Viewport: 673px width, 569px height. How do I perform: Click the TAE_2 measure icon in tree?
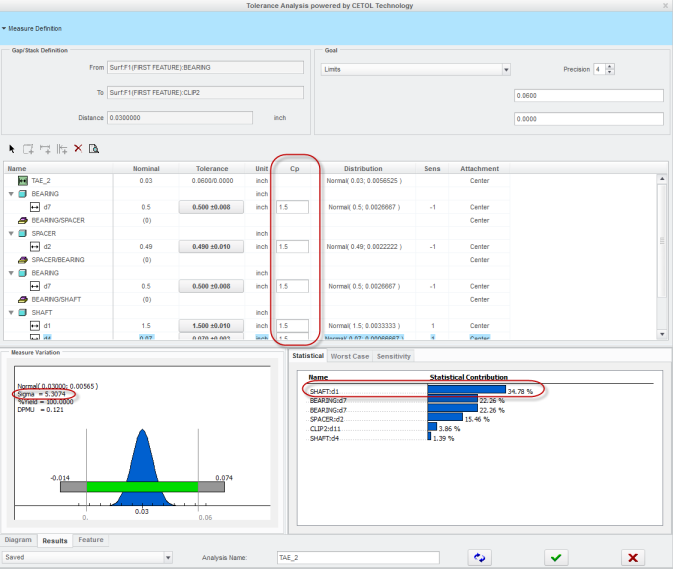23,180
